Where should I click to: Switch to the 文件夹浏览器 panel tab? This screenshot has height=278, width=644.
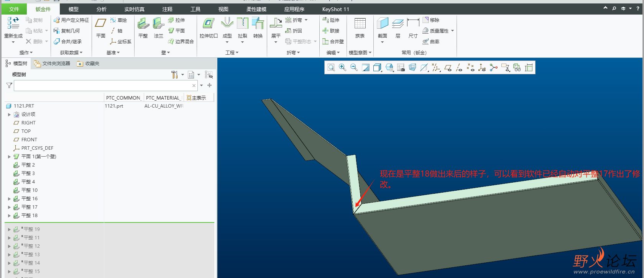tap(52, 64)
